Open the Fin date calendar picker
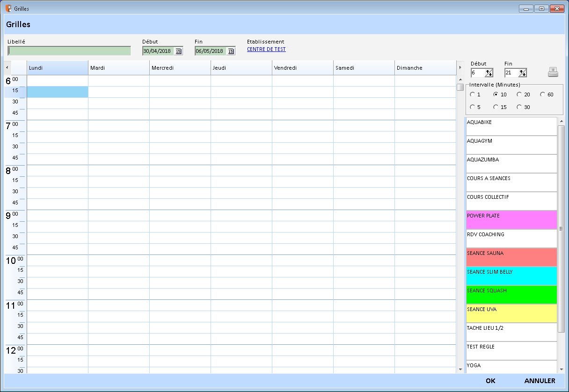 (x=231, y=51)
